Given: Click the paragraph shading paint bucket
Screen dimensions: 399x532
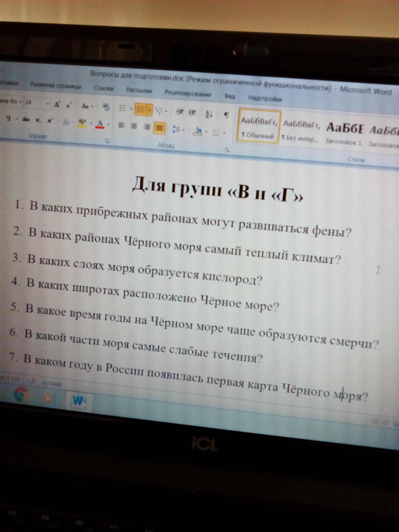Looking at the screenshot, I should coord(198,131).
